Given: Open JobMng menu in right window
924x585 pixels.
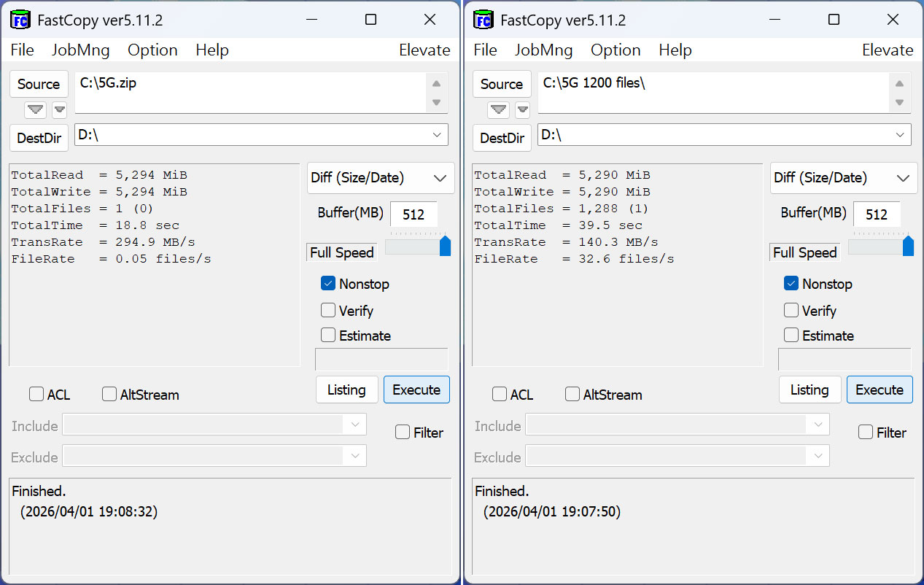Looking at the screenshot, I should (x=543, y=50).
